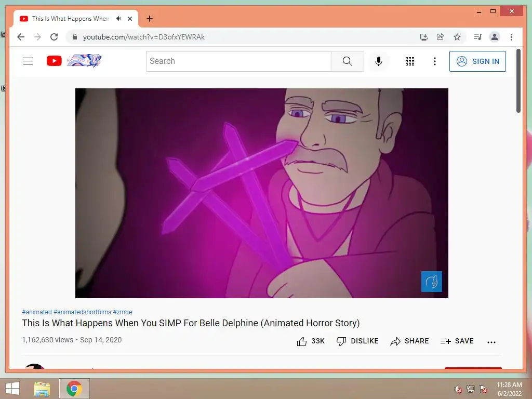Minimize the Chrome window

(x=478, y=11)
